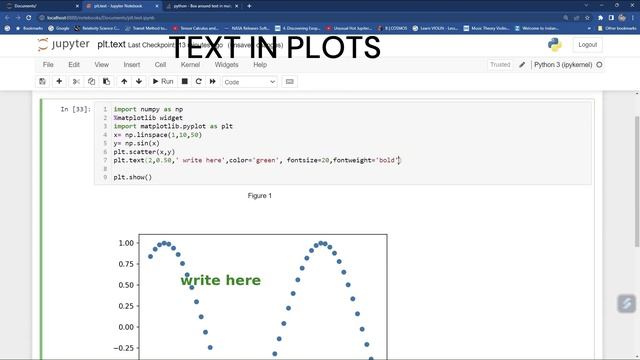This screenshot has width=640, height=360.
Task: Click the pencil edit-mode indicator icon
Action: coord(522,64)
